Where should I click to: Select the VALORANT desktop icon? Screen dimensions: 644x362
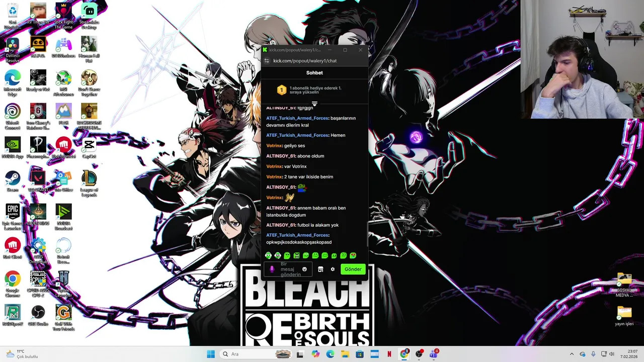[38, 181]
